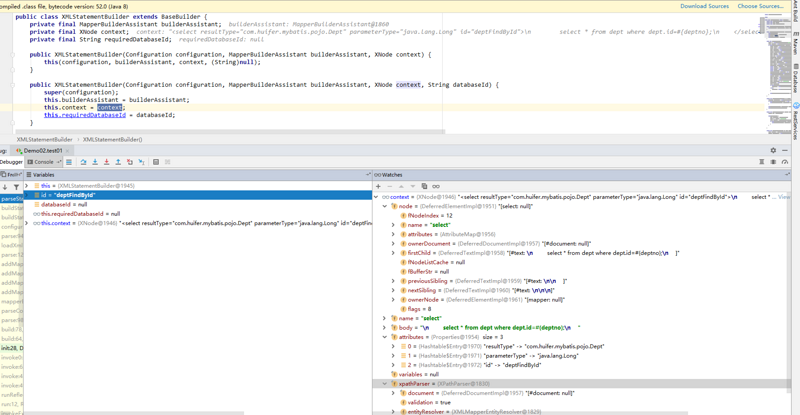Click the Show Execution Point icon

[69, 162]
